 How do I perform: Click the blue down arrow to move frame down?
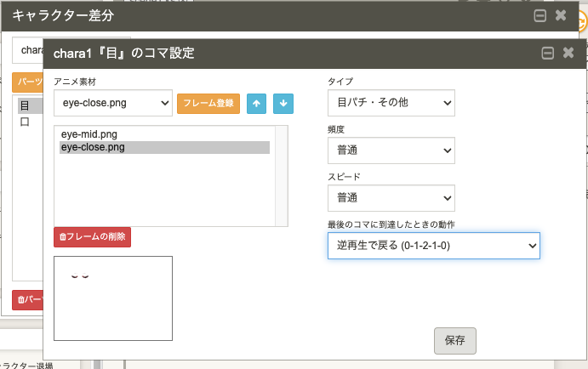[284, 104]
